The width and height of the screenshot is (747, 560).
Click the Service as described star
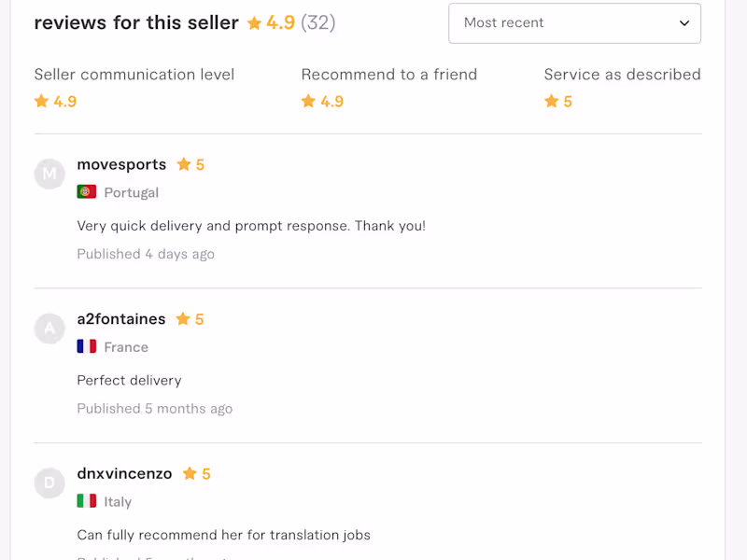tap(551, 102)
